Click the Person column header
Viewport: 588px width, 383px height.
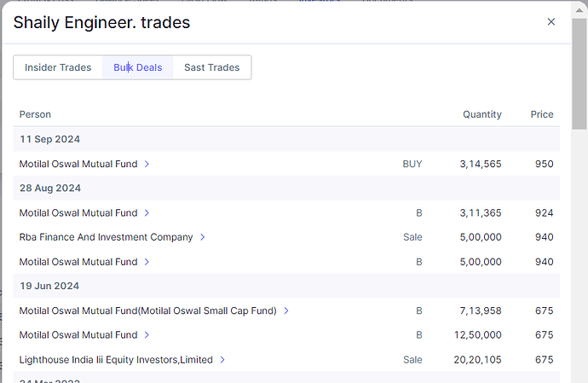pos(35,114)
